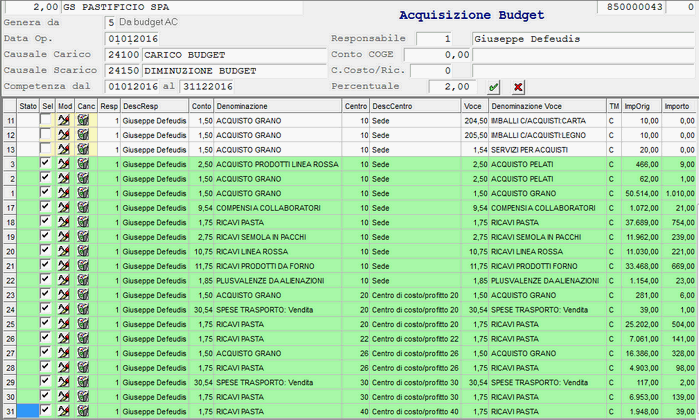Image resolution: width=699 pixels, height=420 pixels.
Task: Open the Mod edit icon in row 11
Action: [x=64, y=120]
